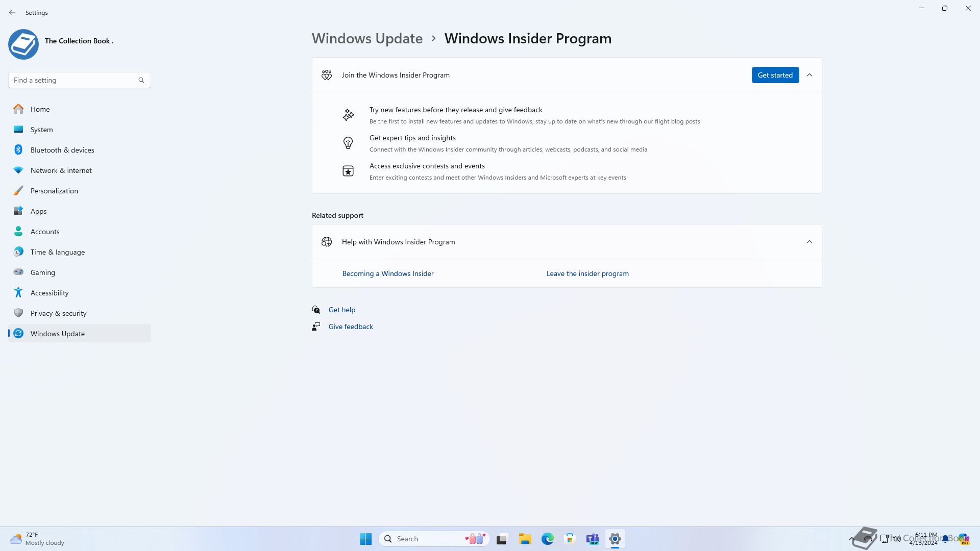Click the taskbar Search box
This screenshot has height=551, width=980.
(x=434, y=539)
